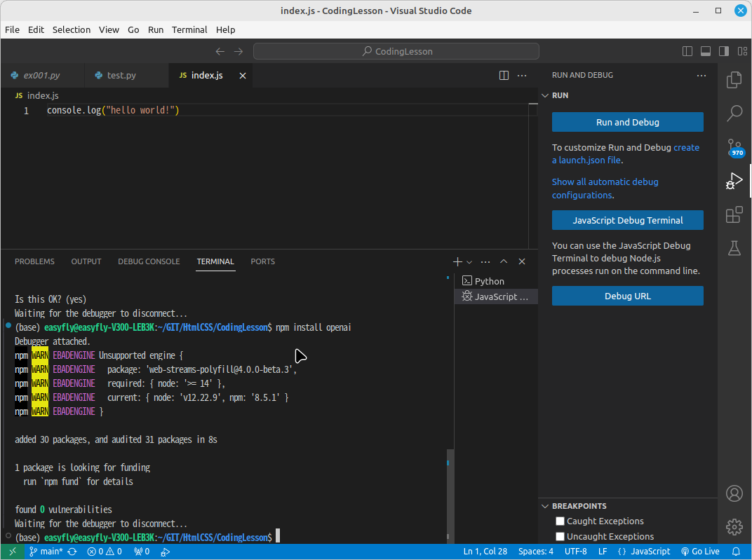This screenshot has height=560, width=752.
Task: Close the terminal panel
Action: pos(522,261)
